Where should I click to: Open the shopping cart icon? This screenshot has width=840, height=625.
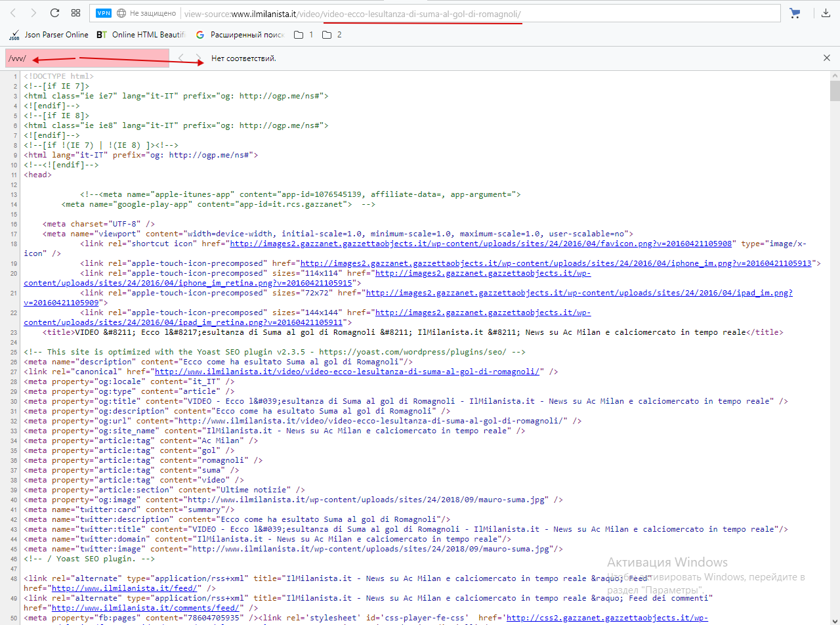(795, 13)
